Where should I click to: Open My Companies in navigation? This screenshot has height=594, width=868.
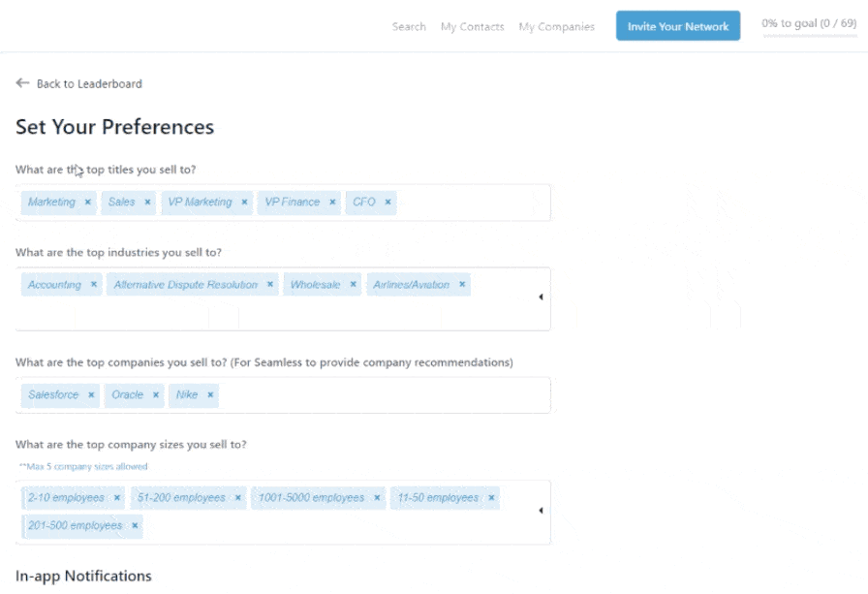pyautogui.click(x=556, y=27)
